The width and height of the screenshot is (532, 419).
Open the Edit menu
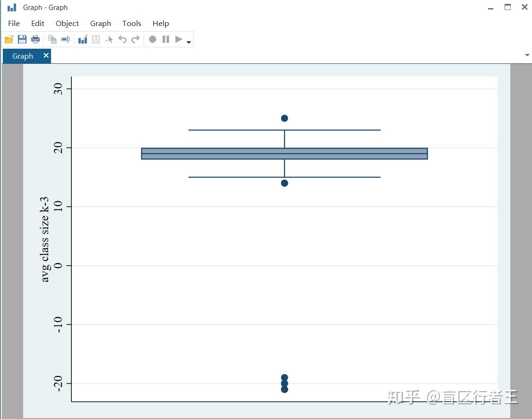pyautogui.click(x=38, y=24)
